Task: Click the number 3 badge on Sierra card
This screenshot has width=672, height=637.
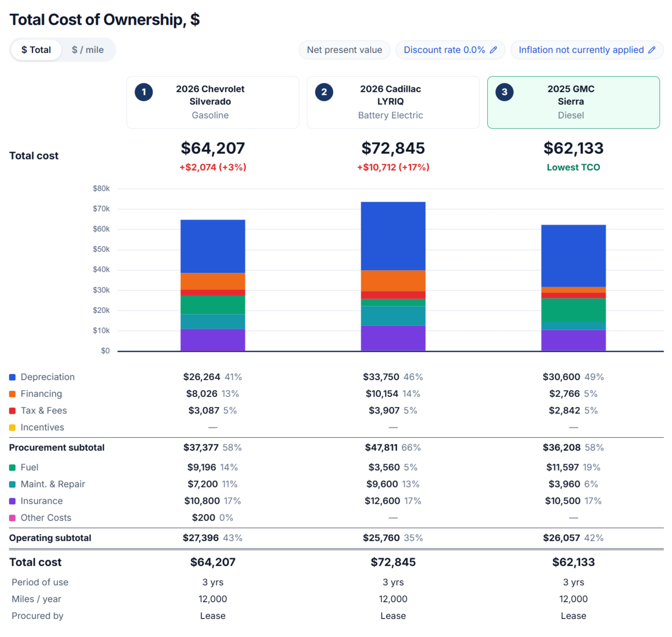Action: (x=505, y=92)
